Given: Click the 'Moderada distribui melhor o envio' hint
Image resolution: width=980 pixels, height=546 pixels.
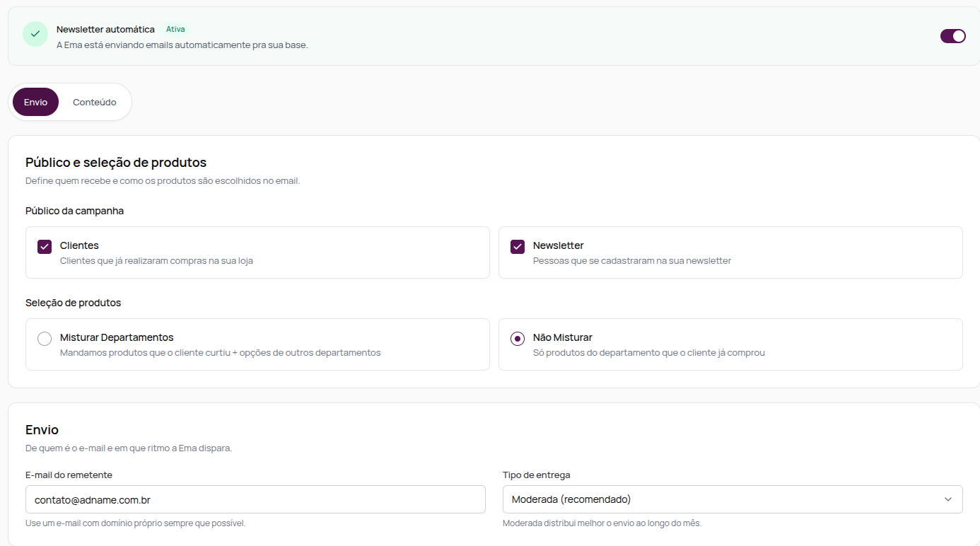Looking at the screenshot, I should click(602, 523).
